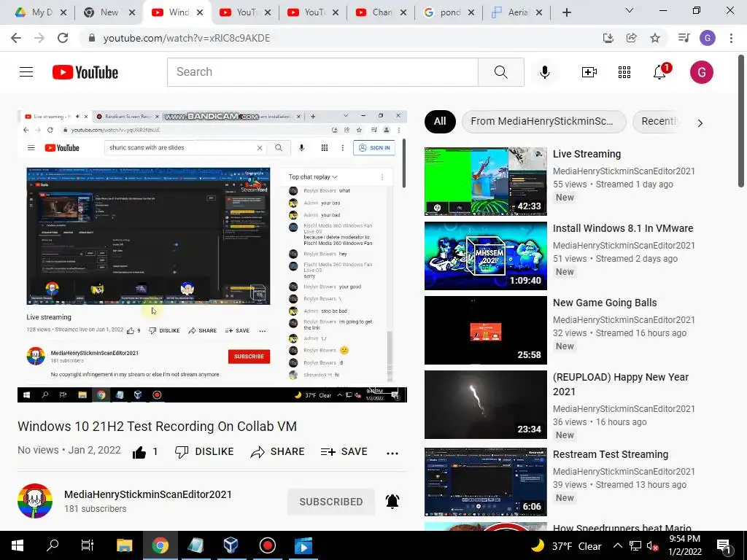
Task: Share this page icon in address bar
Action: (x=632, y=38)
